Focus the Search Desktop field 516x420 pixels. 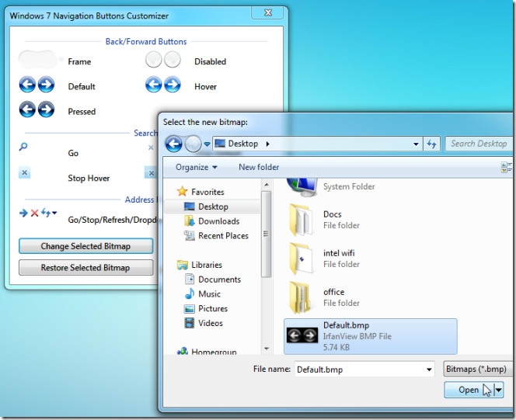tap(479, 144)
